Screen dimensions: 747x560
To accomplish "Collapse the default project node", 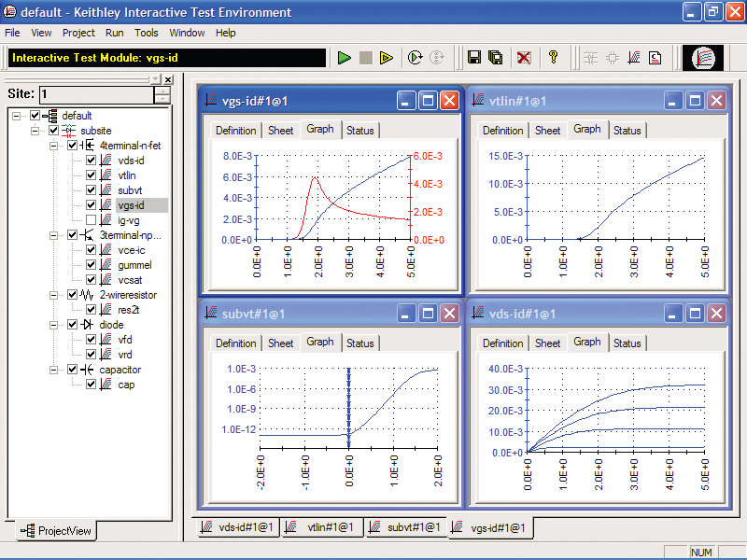I will 16,116.
